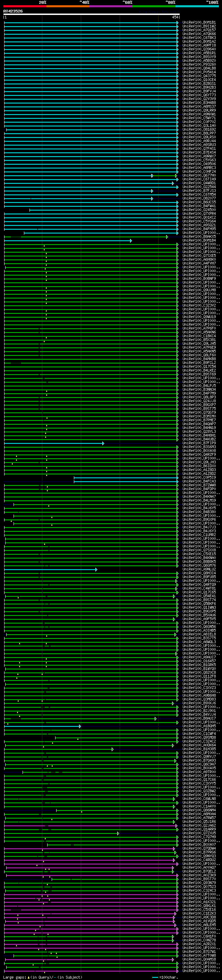The image size is (222, 980).
Task: Click UniRef100_Q28YL3 label
Action: (199, 432)
